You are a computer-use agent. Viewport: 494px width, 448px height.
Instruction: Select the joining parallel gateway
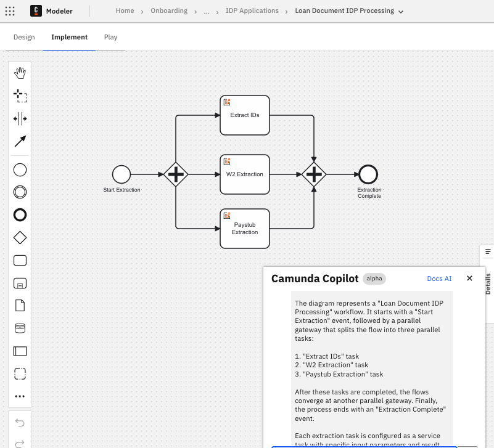coord(314,174)
